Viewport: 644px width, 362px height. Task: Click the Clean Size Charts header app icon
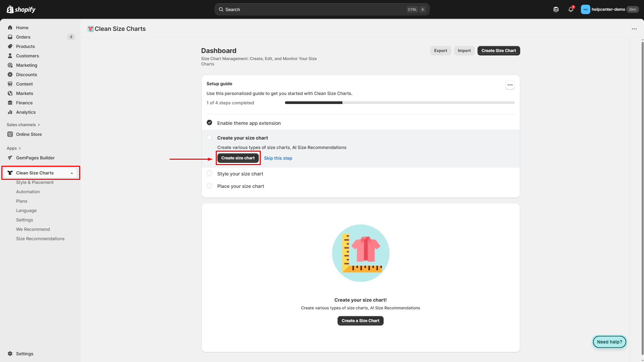(x=90, y=29)
